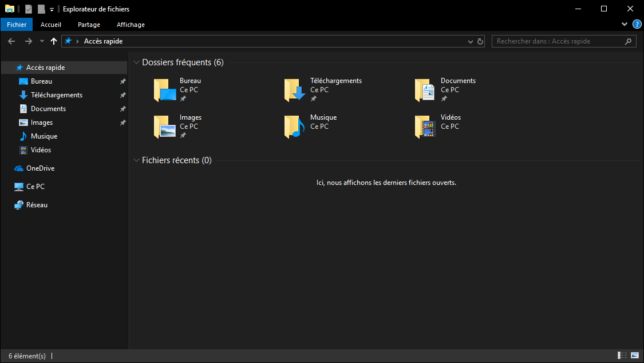Select Documents in the navigation pane
Screen dimensions: 644x363
(x=48, y=109)
